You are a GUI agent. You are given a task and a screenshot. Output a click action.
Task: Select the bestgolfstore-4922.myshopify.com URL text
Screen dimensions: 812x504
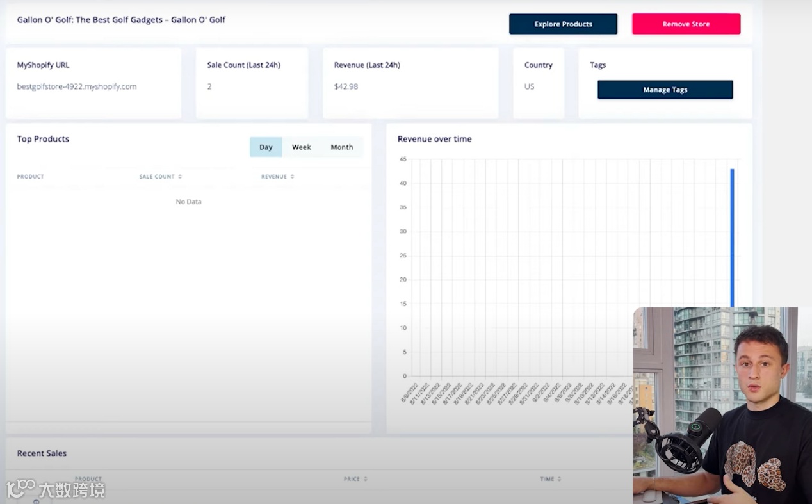click(x=77, y=86)
